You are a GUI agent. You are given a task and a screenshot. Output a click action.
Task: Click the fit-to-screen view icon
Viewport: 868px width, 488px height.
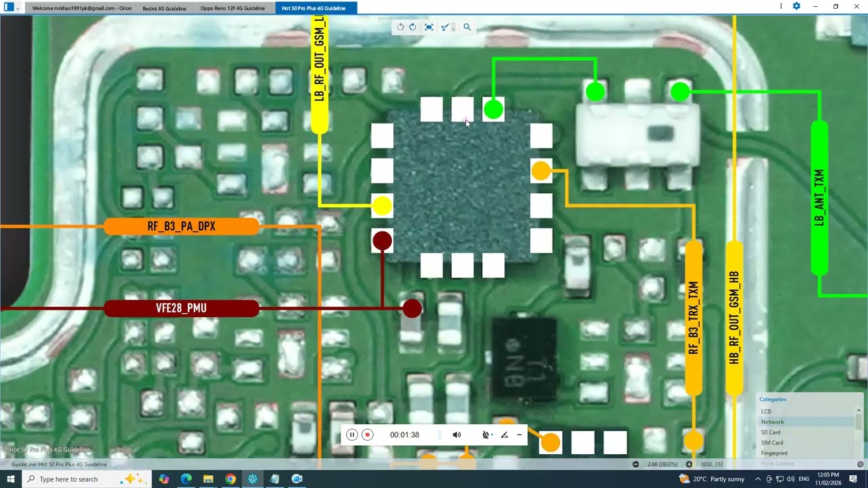pos(429,27)
